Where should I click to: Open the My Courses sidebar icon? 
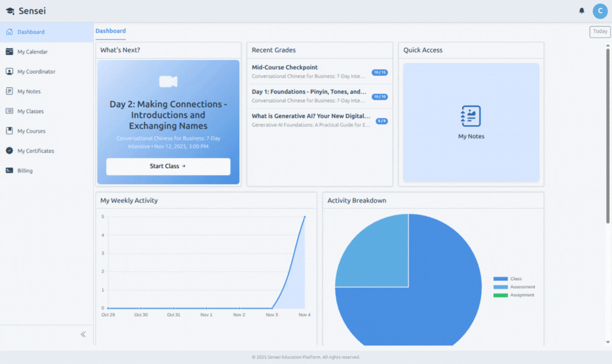tap(10, 131)
